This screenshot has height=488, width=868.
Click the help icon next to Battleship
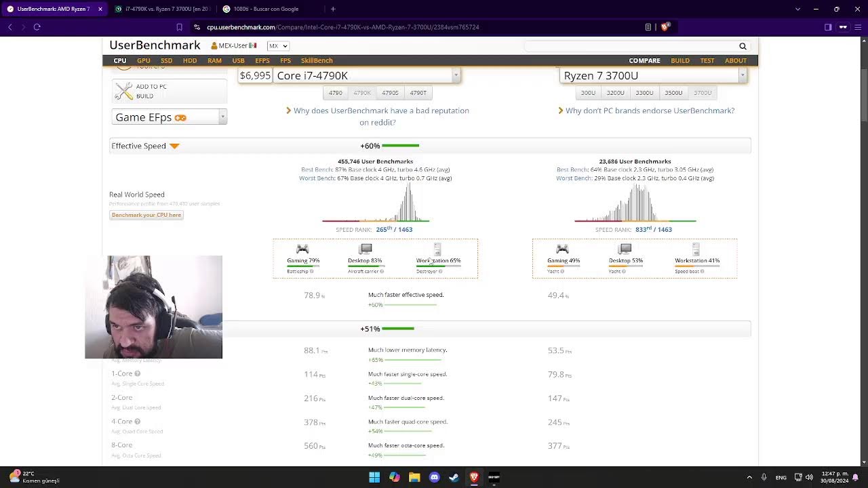[x=312, y=272]
